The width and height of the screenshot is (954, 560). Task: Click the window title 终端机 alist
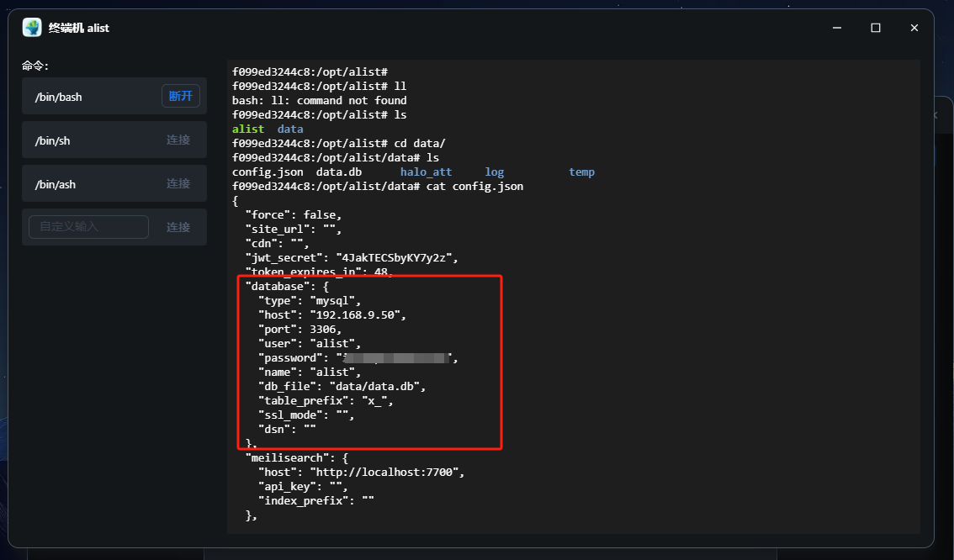pyautogui.click(x=79, y=28)
